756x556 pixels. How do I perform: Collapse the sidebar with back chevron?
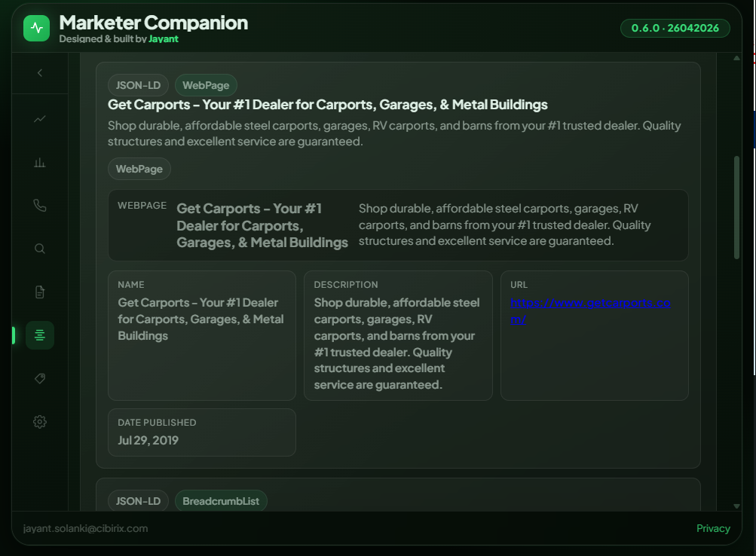point(40,73)
